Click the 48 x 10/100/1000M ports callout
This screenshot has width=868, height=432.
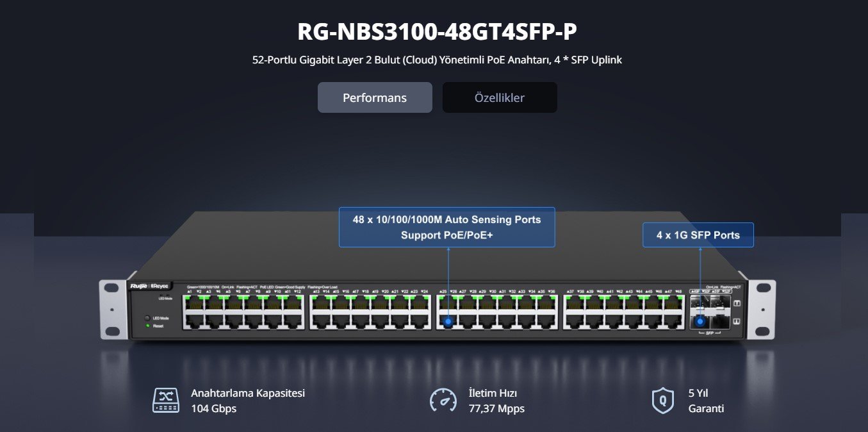(446, 227)
